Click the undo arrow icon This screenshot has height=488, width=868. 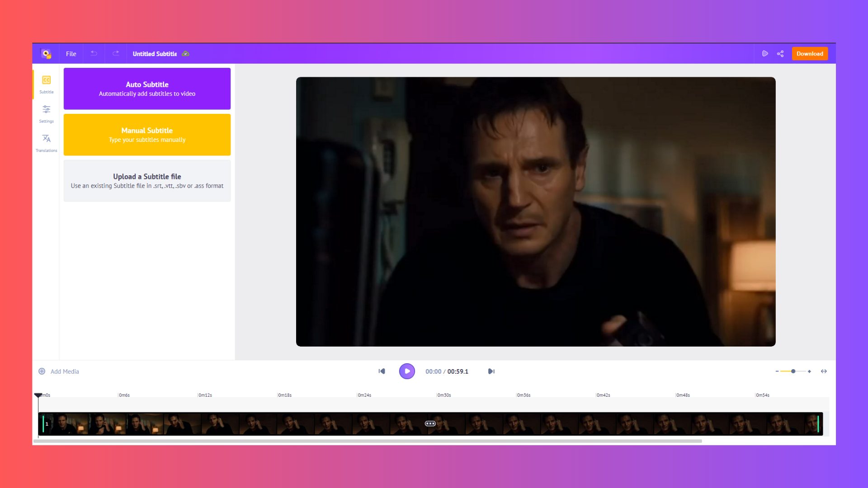tap(94, 53)
